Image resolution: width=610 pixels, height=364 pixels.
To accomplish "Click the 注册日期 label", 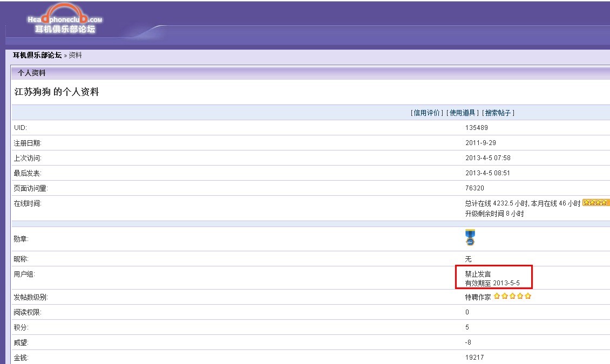I will [x=27, y=143].
